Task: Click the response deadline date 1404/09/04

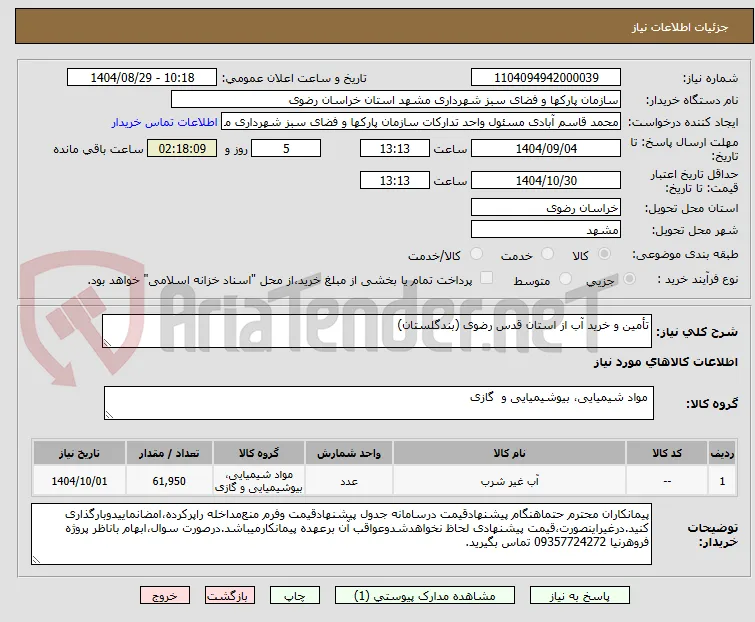Action: coord(546,148)
